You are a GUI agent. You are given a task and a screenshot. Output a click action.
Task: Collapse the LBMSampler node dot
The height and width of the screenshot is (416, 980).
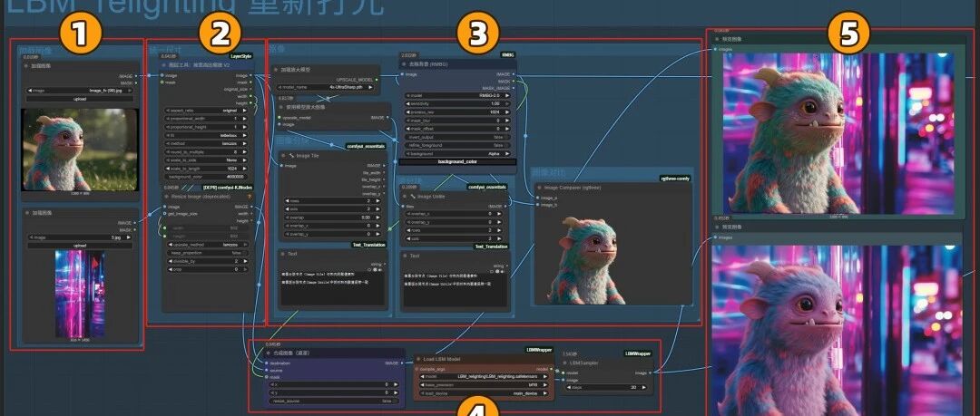tap(566, 363)
